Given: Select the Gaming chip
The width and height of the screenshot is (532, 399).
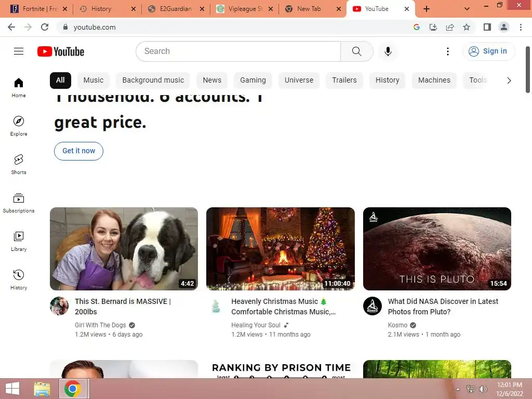Looking at the screenshot, I should pyautogui.click(x=253, y=81).
